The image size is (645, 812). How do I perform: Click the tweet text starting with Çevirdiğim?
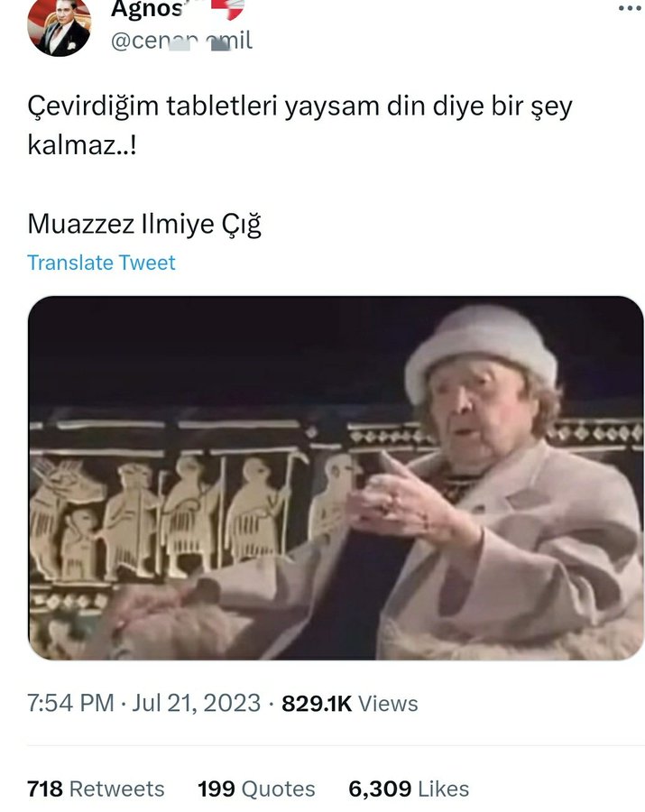pyautogui.click(x=300, y=125)
